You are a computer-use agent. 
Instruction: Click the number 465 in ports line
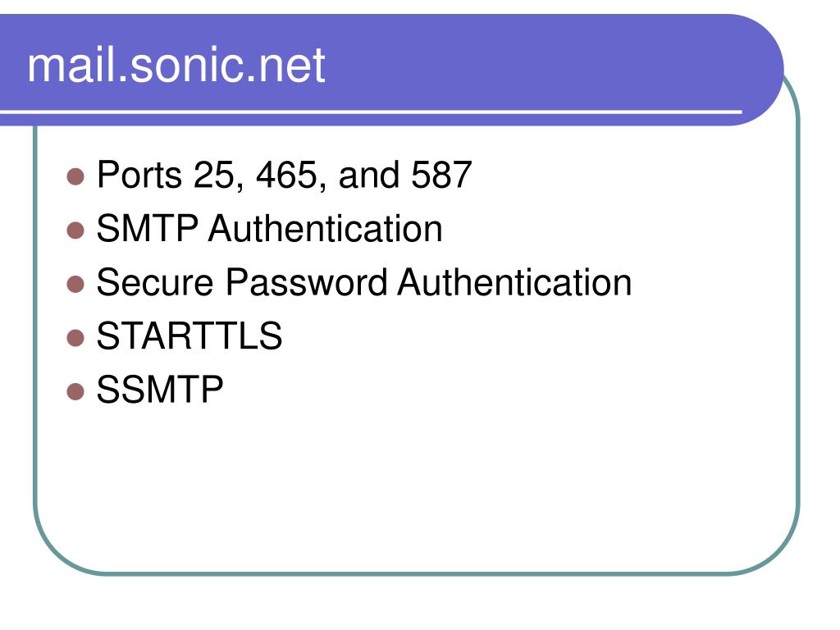point(286,176)
